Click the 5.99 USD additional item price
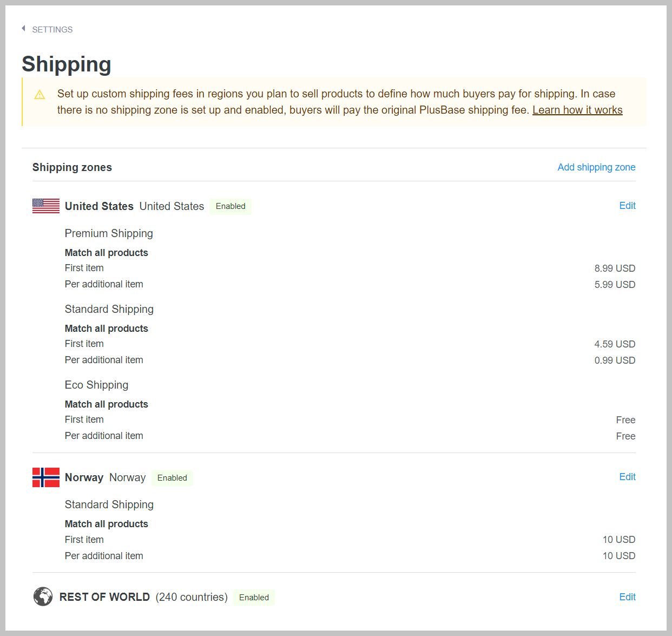The width and height of the screenshot is (672, 636). tap(615, 285)
